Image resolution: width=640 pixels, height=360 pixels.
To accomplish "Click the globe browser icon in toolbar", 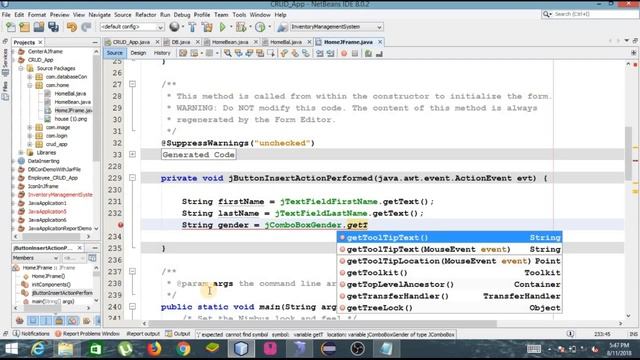I will (x=174, y=27).
